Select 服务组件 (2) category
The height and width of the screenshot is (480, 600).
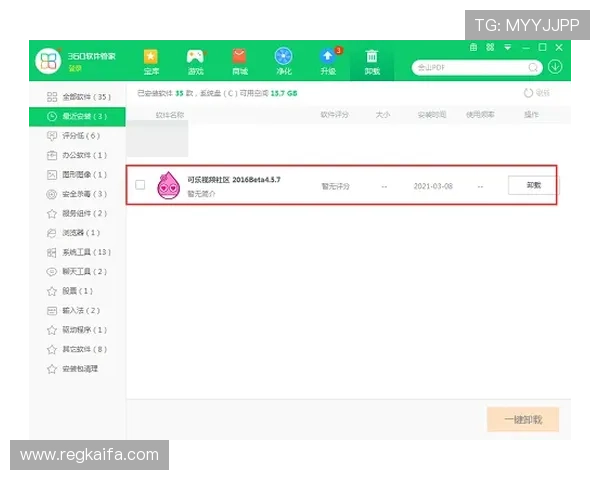point(77,214)
